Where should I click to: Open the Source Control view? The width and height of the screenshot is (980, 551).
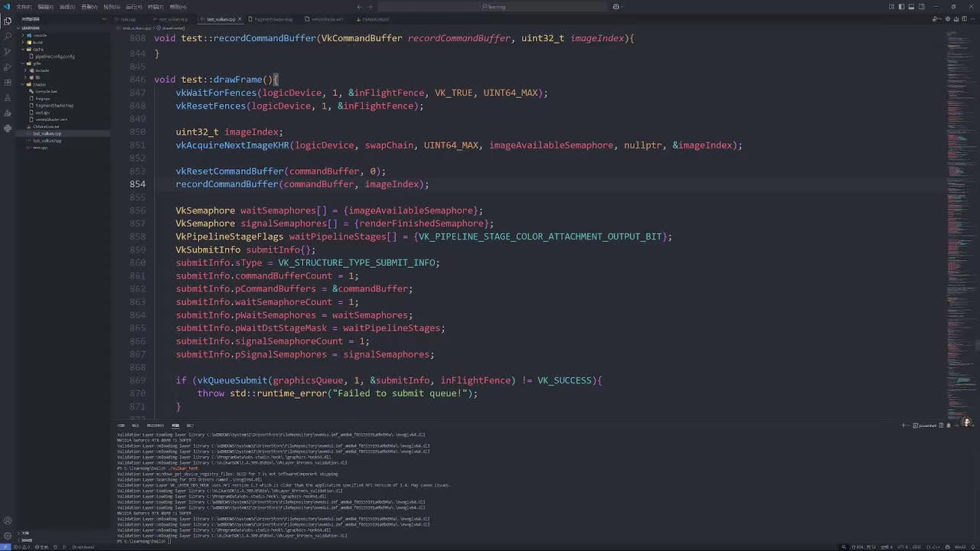8,51
